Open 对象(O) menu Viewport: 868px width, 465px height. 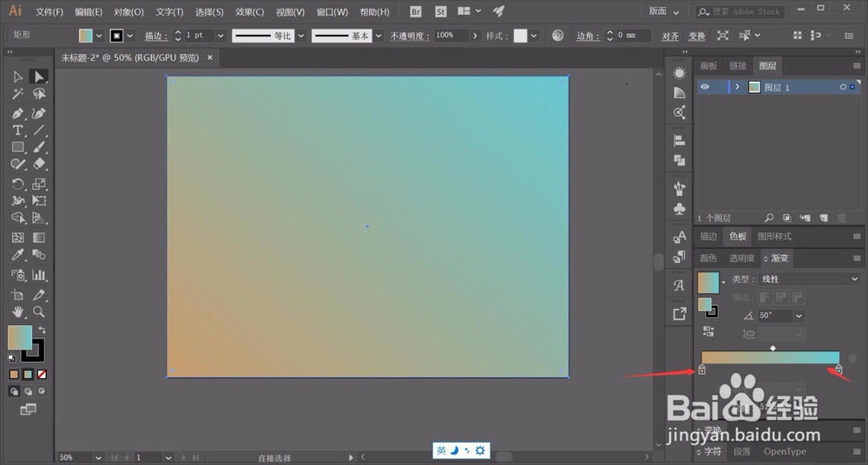(128, 11)
